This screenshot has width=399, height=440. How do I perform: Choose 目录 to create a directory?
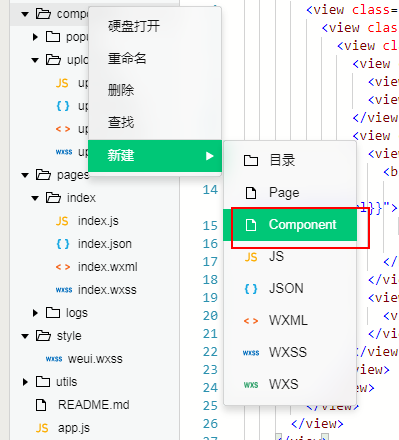[x=290, y=160]
